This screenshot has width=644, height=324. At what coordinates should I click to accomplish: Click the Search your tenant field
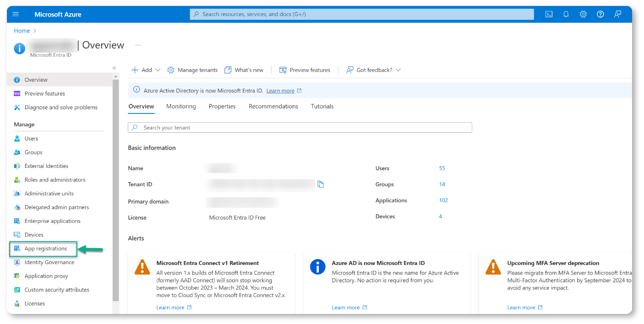(300, 128)
